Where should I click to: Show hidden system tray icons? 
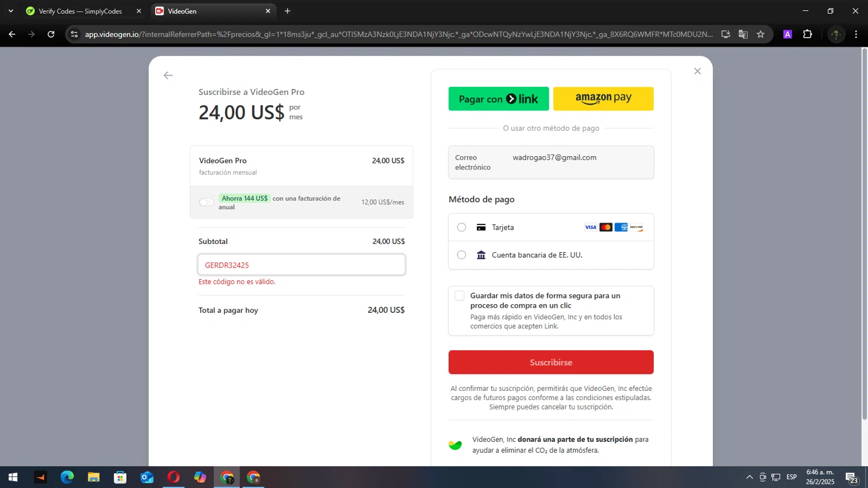pos(749,477)
